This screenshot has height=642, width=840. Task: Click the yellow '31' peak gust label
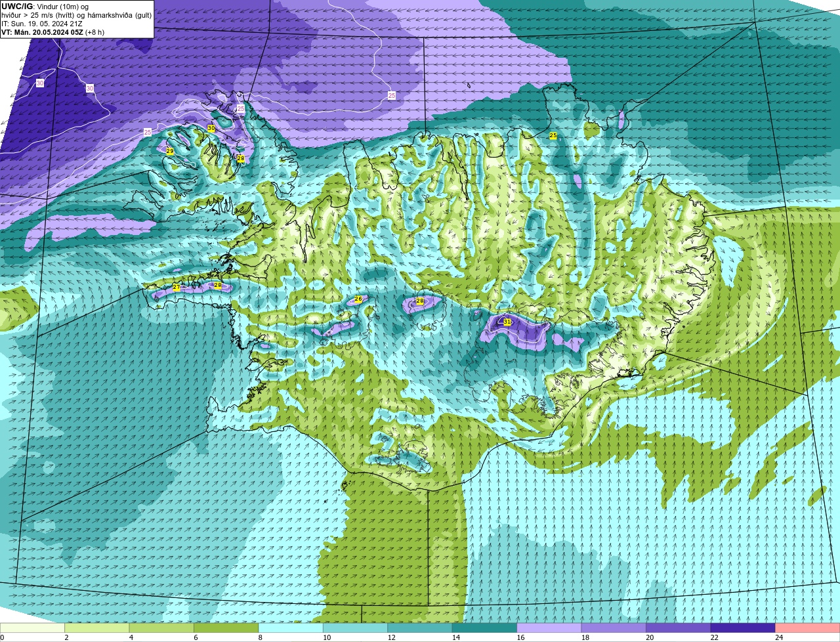point(507,322)
